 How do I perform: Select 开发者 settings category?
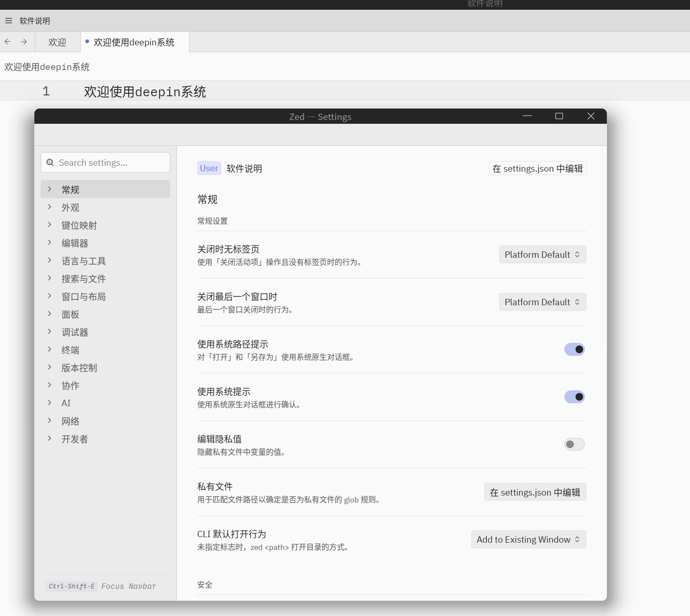point(105,439)
